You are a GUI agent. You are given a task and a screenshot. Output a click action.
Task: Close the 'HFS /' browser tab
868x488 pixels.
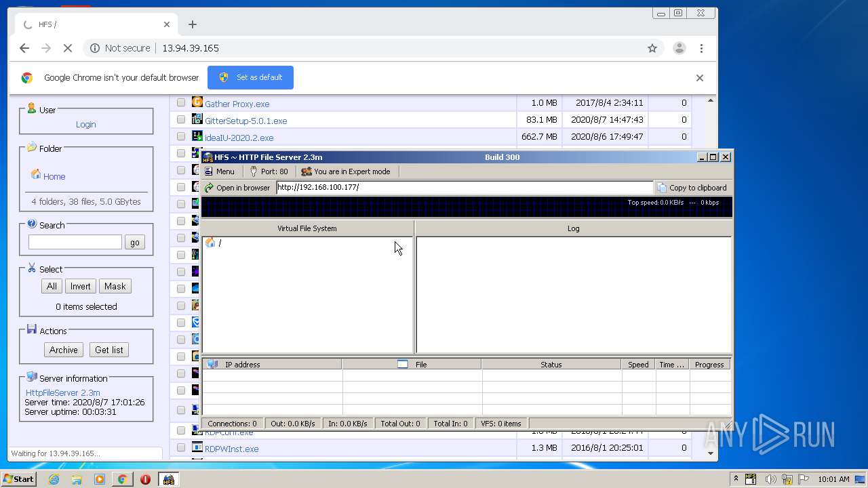[x=167, y=24]
